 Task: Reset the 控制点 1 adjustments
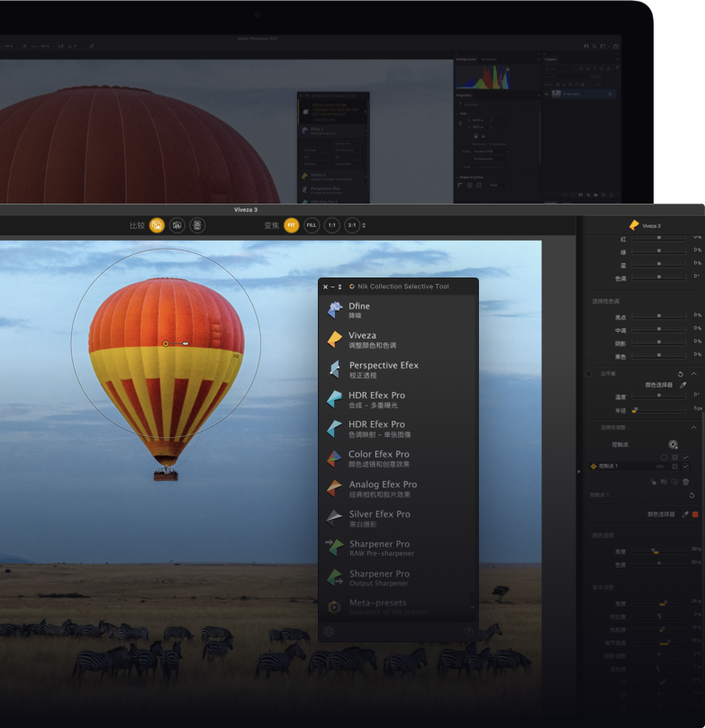[691, 496]
